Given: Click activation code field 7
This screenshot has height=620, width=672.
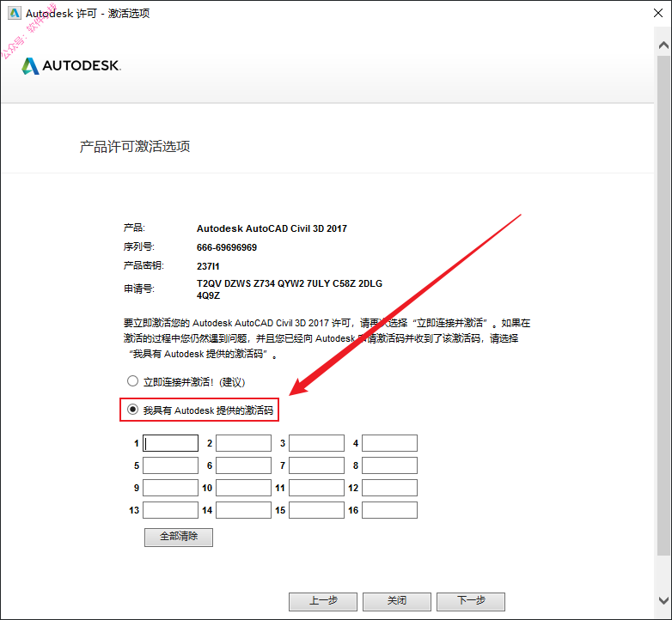Looking at the screenshot, I should (x=317, y=465).
